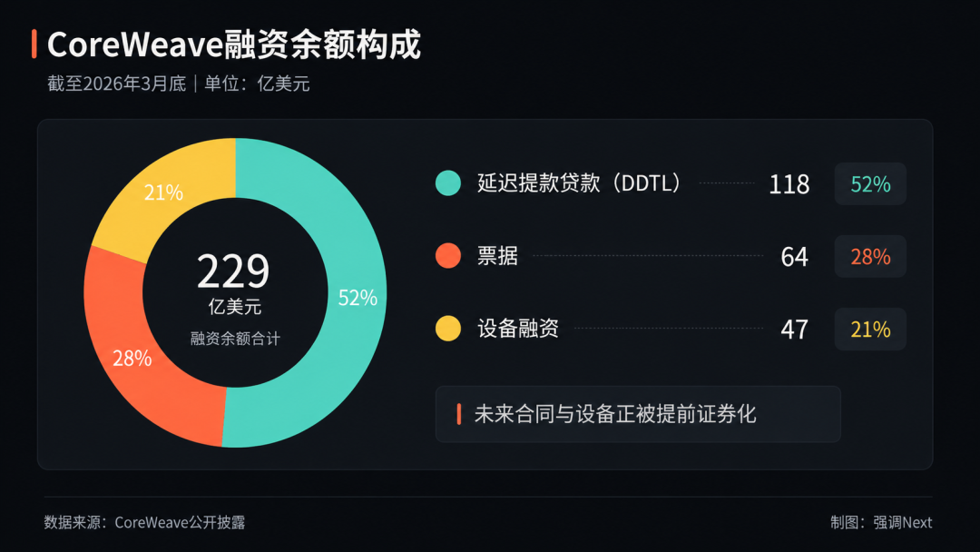The width and height of the screenshot is (980, 552).
Task: Click the 票据 legend label
Action: 497,256
